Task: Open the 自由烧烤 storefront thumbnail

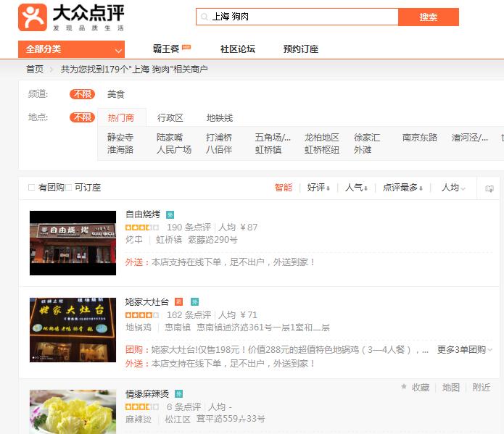Action: [73, 243]
